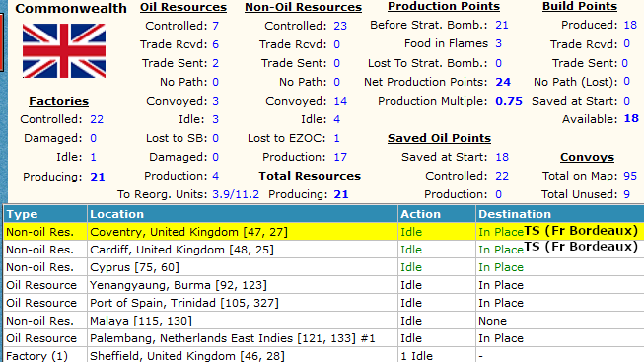Image resolution: width=644 pixels, height=362 pixels.
Task: Click the Factories Controlled value 22
Action: (x=97, y=119)
